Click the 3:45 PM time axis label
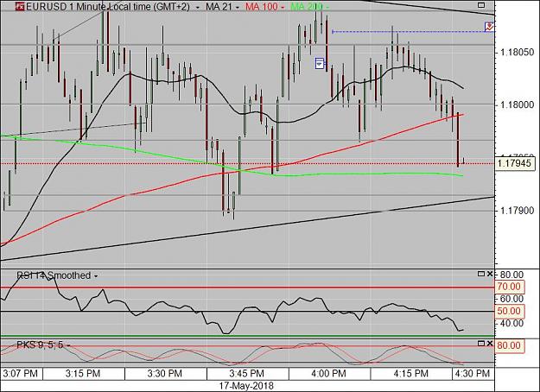This screenshot has height=392, width=540. [x=246, y=373]
